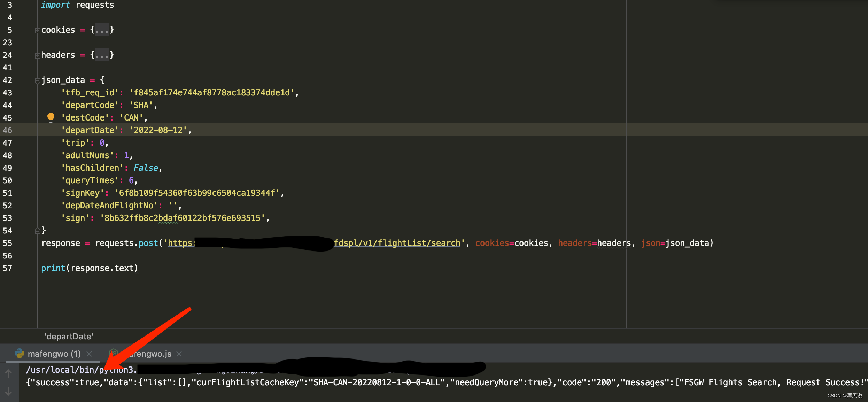Expand the folded cookies dictionary
868x402 pixels.
(37, 31)
